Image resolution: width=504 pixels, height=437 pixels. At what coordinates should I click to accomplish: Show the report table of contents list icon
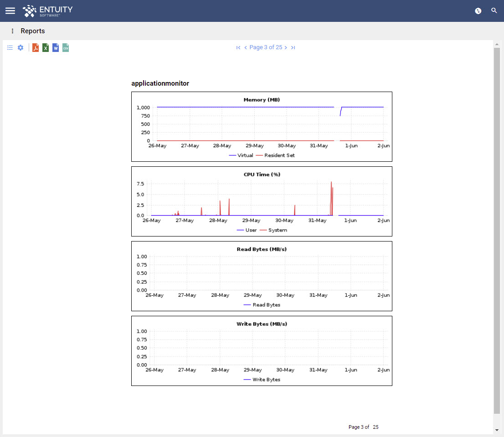point(10,47)
